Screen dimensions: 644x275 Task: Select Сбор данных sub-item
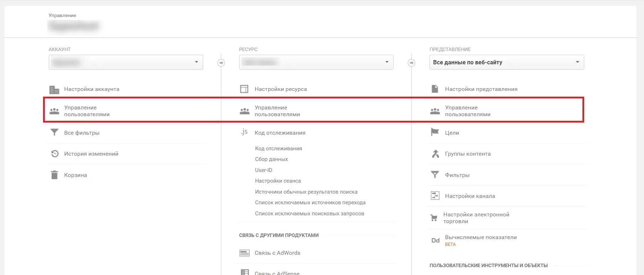pos(271,159)
